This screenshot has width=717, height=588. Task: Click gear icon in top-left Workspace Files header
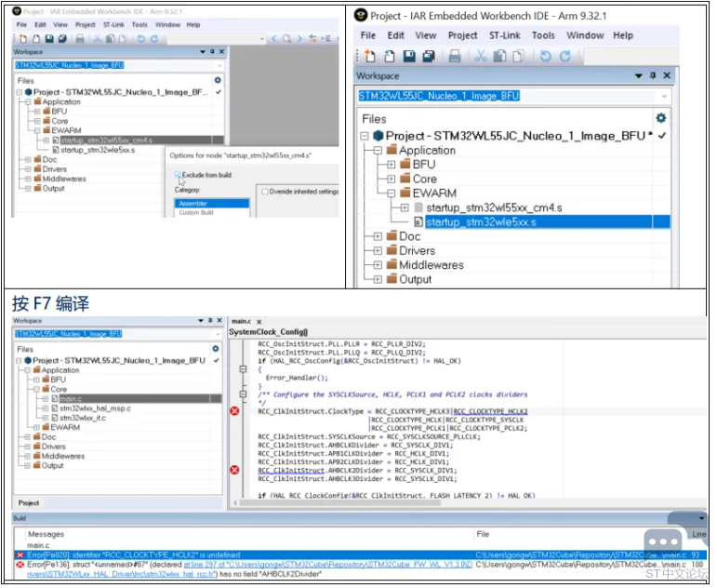point(218,80)
